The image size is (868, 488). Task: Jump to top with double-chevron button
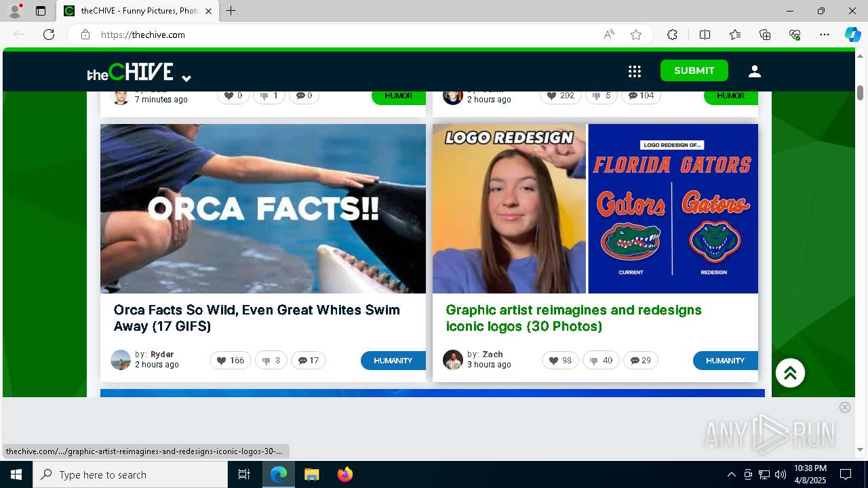(790, 373)
